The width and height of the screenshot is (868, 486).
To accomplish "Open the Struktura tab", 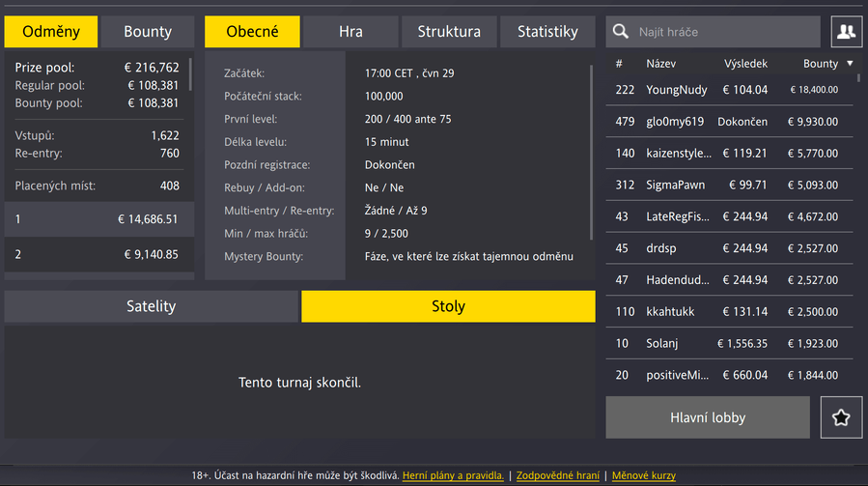I will click(x=449, y=32).
